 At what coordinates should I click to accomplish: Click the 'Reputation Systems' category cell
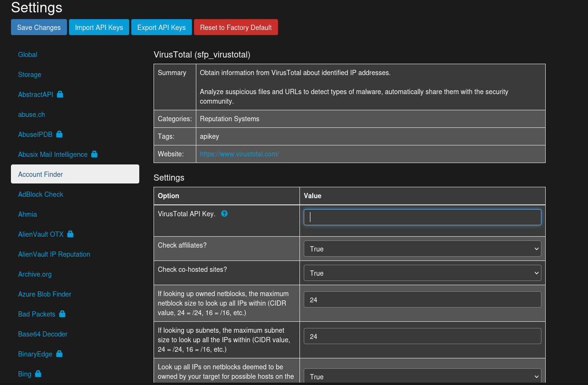click(x=371, y=119)
